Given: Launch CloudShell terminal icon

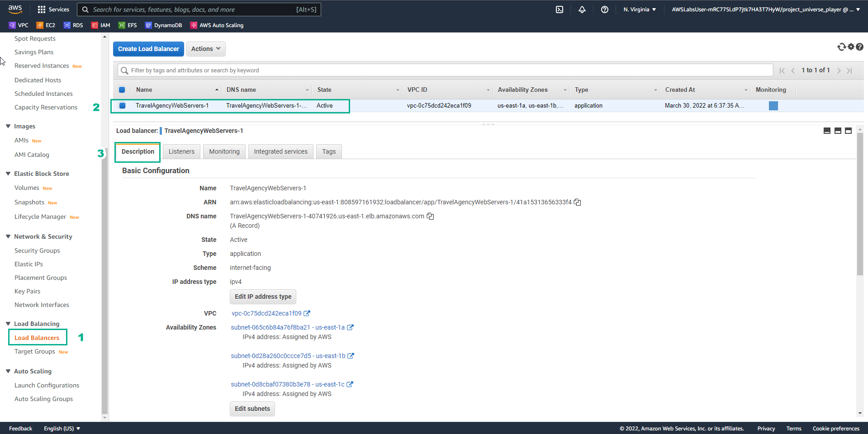Looking at the screenshot, I should (x=560, y=9).
